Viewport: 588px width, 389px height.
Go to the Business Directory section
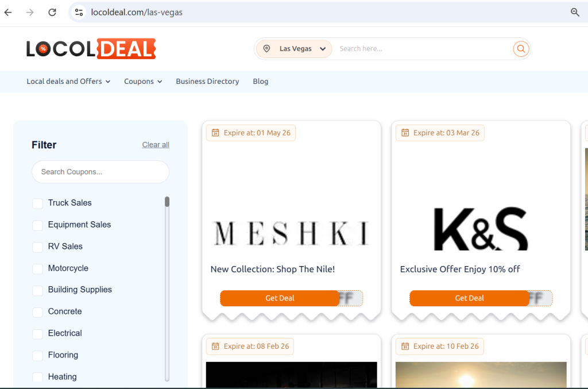(207, 82)
